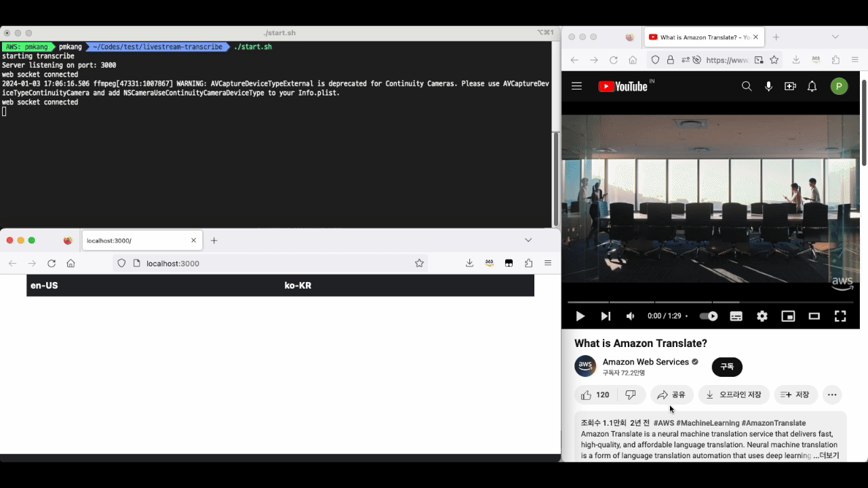The image size is (868, 488).
Task: Click the YouTube video progress bar
Action: pos(710,302)
